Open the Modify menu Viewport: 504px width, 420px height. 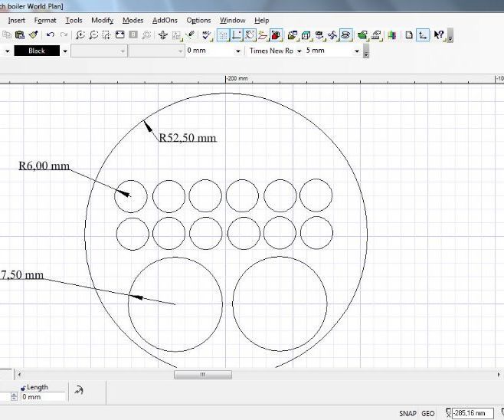103,20
